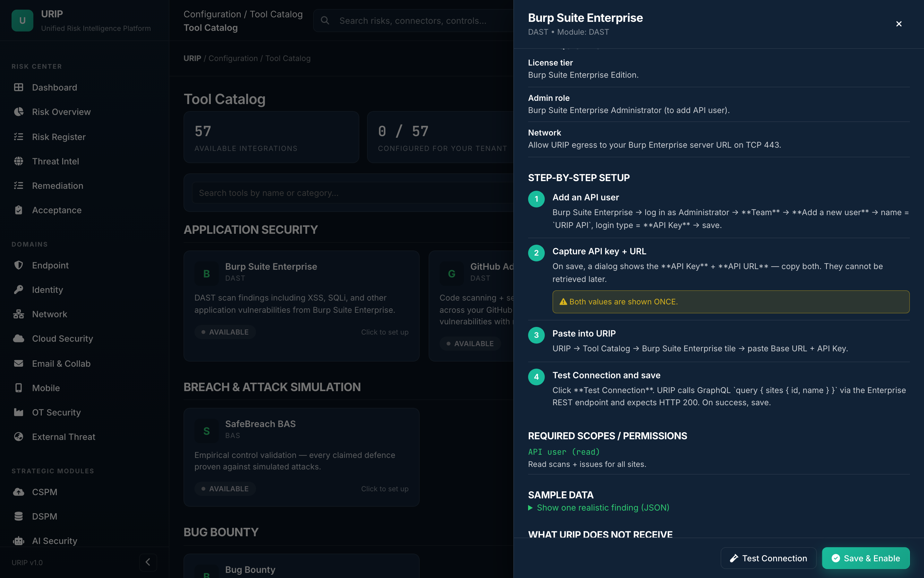Expand 'Show one realistic finding (JSON)' sample data

tap(599, 508)
